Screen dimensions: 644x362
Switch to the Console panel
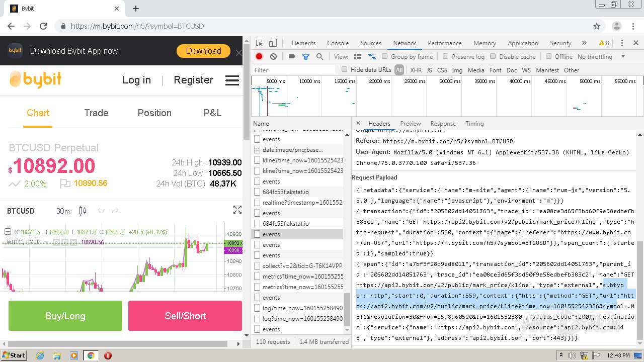tap(338, 43)
